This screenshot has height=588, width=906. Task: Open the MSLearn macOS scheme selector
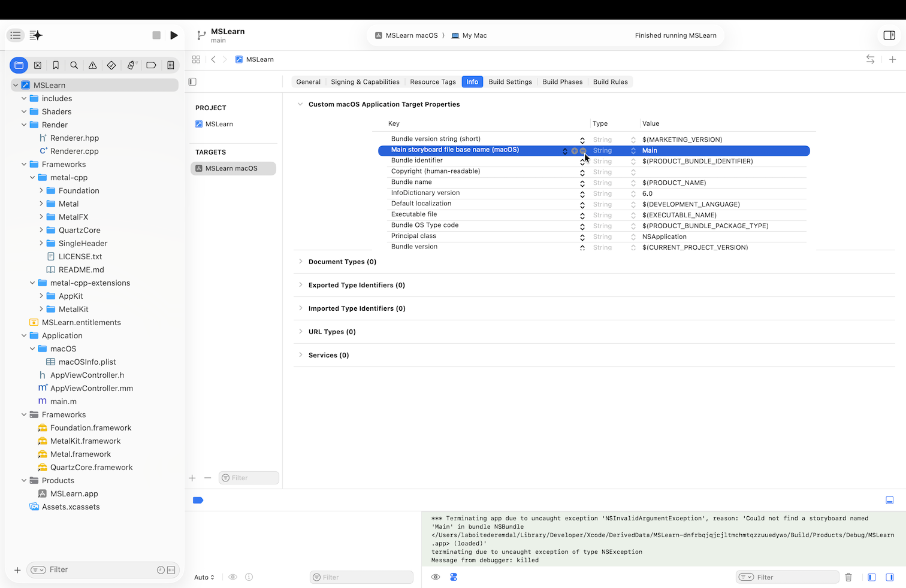[x=407, y=35]
